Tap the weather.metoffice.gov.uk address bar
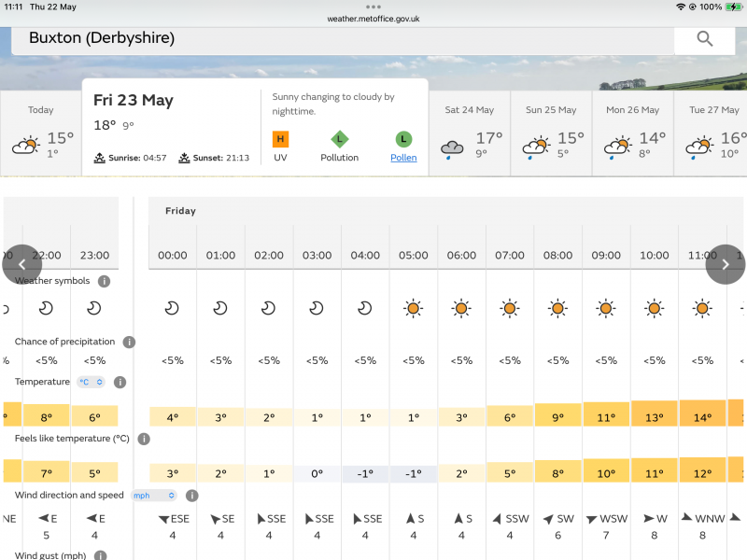747x560 pixels. click(373, 19)
